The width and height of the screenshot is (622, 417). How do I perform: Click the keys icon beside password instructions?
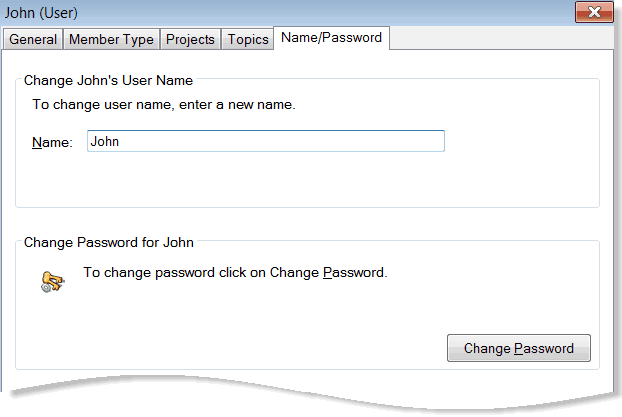52,281
